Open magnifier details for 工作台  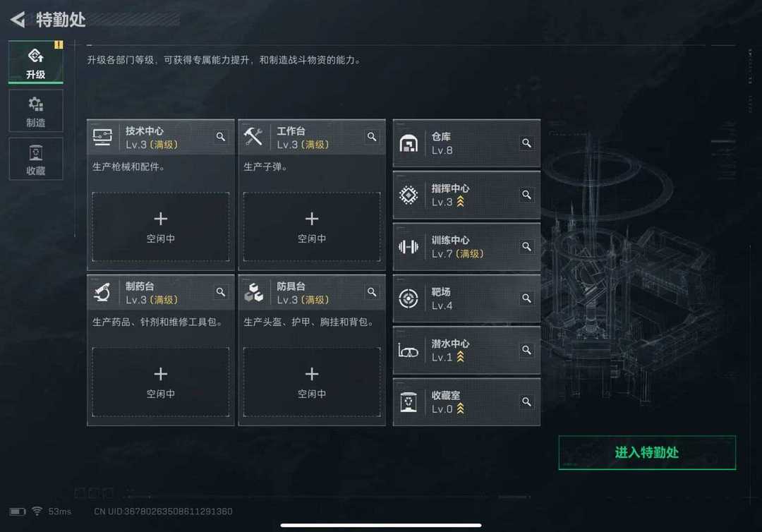coord(372,137)
